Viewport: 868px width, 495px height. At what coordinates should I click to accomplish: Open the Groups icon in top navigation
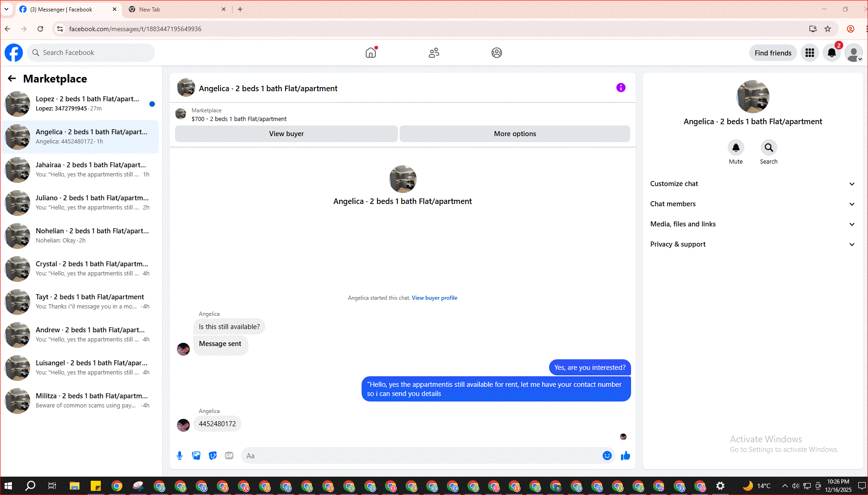click(x=497, y=53)
